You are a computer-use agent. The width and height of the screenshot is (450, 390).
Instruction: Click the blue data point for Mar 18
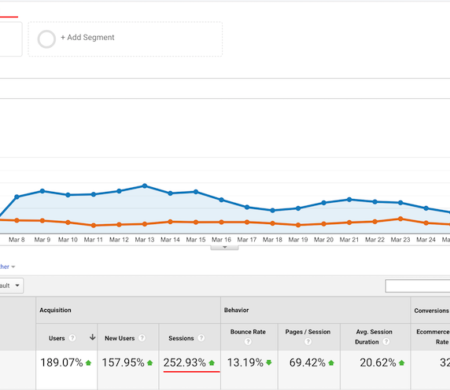click(x=273, y=210)
